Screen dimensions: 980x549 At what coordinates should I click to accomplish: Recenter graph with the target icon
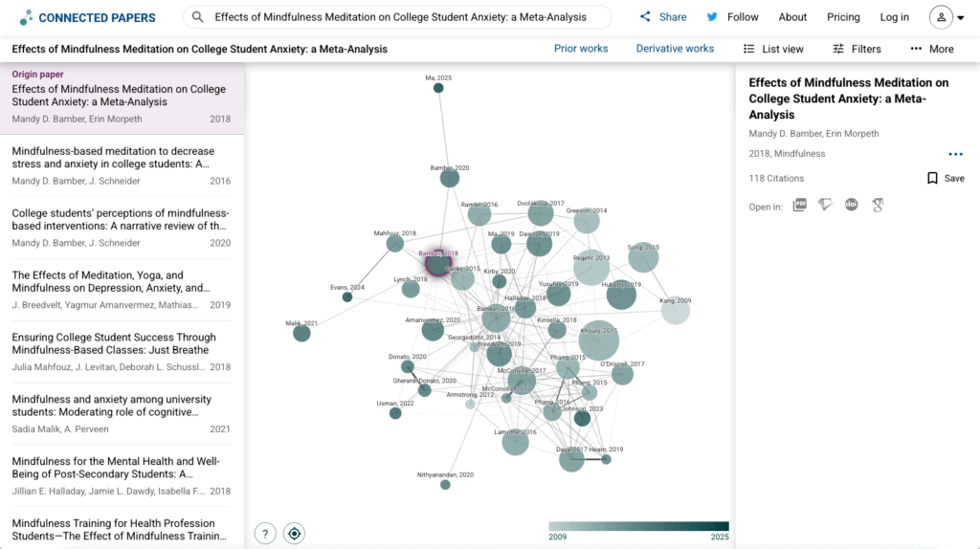point(294,534)
